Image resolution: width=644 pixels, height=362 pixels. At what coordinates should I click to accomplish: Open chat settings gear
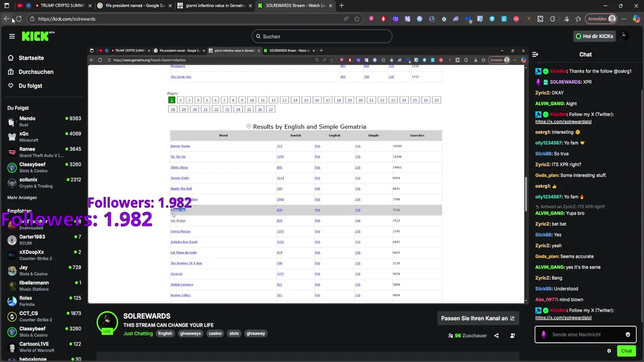609,351
